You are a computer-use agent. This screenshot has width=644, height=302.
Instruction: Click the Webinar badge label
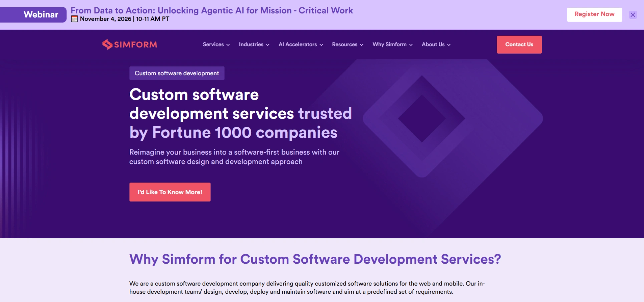[33, 15]
